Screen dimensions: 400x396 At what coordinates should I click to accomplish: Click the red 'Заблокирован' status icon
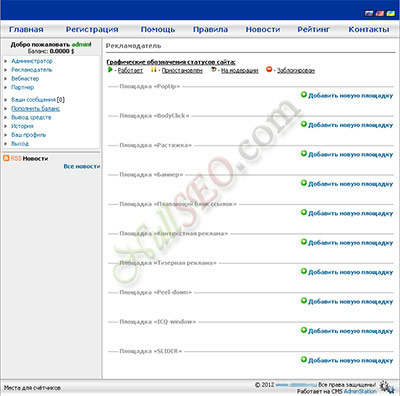pyautogui.click(x=269, y=69)
